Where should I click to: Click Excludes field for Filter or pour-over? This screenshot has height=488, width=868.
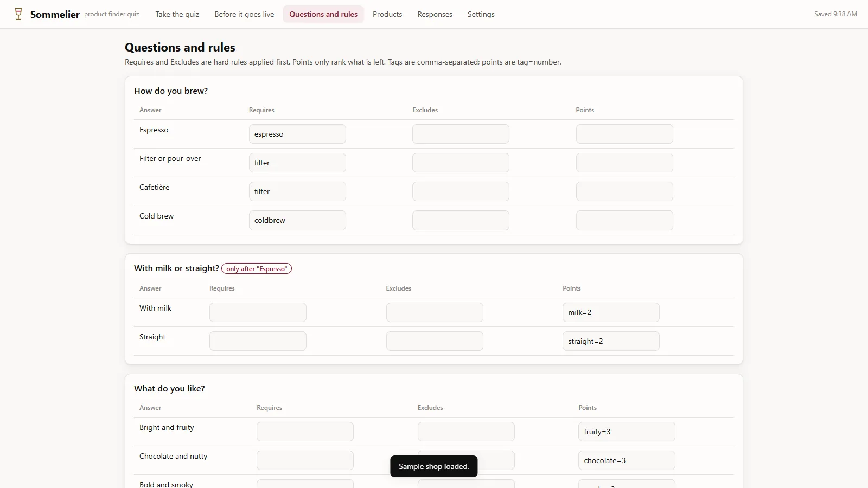coord(461,163)
